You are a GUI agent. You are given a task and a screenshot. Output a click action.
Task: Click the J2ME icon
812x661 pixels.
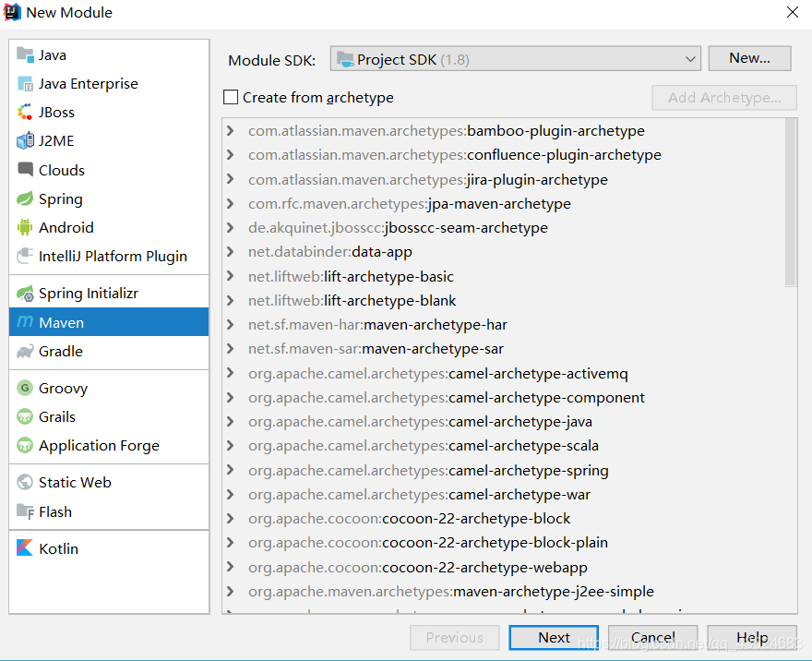coord(25,141)
